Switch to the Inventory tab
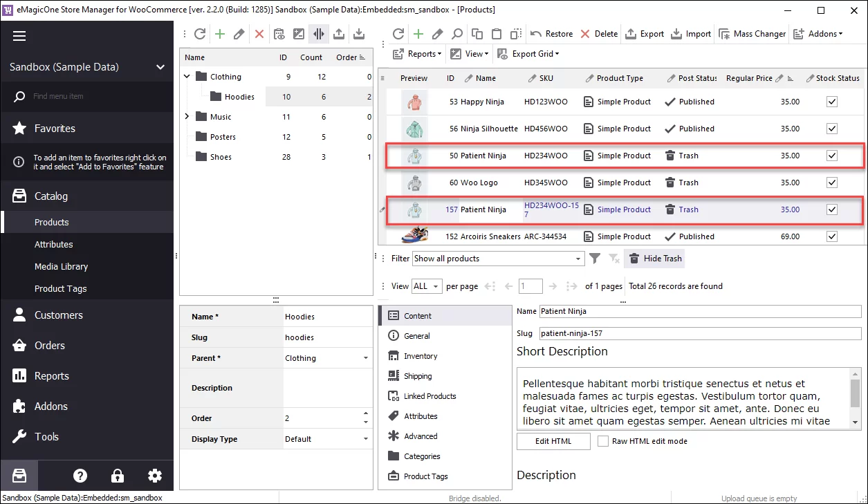The width and height of the screenshot is (868, 504). (x=421, y=356)
